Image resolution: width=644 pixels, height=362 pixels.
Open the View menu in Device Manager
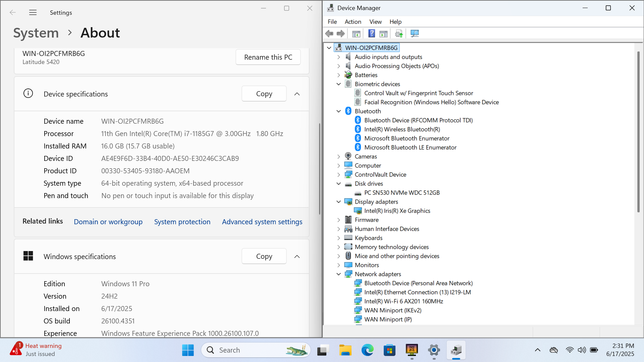pos(375,22)
